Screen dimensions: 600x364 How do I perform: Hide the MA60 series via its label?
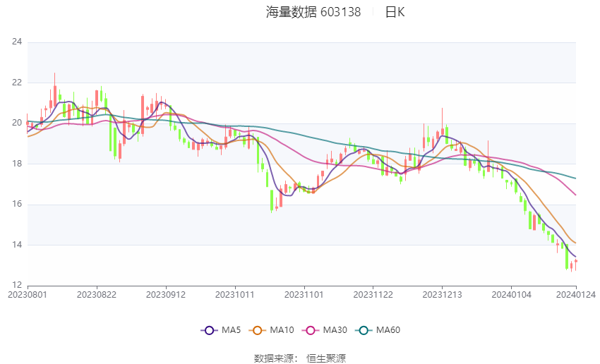pyautogui.click(x=388, y=330)
